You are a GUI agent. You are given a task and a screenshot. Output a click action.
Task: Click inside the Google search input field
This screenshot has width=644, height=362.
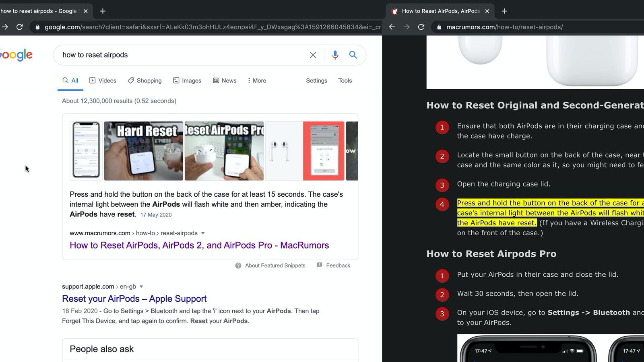pos(181,55)
